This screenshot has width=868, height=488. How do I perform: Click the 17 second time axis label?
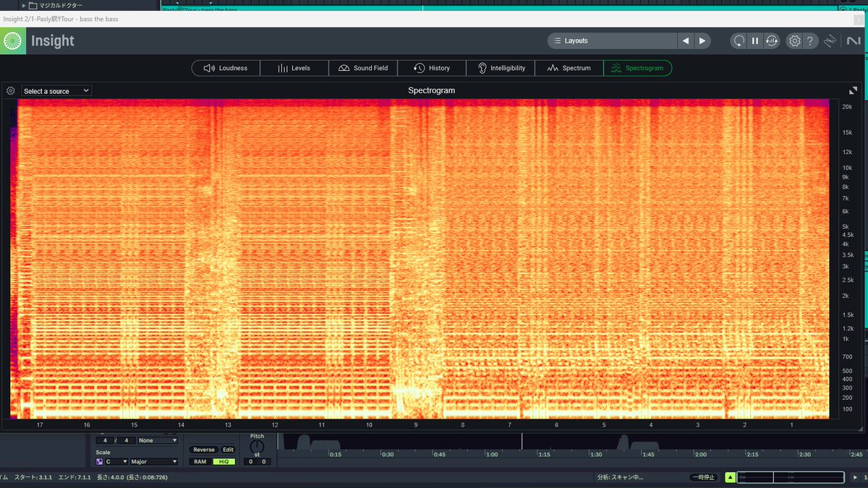(40, 425)
